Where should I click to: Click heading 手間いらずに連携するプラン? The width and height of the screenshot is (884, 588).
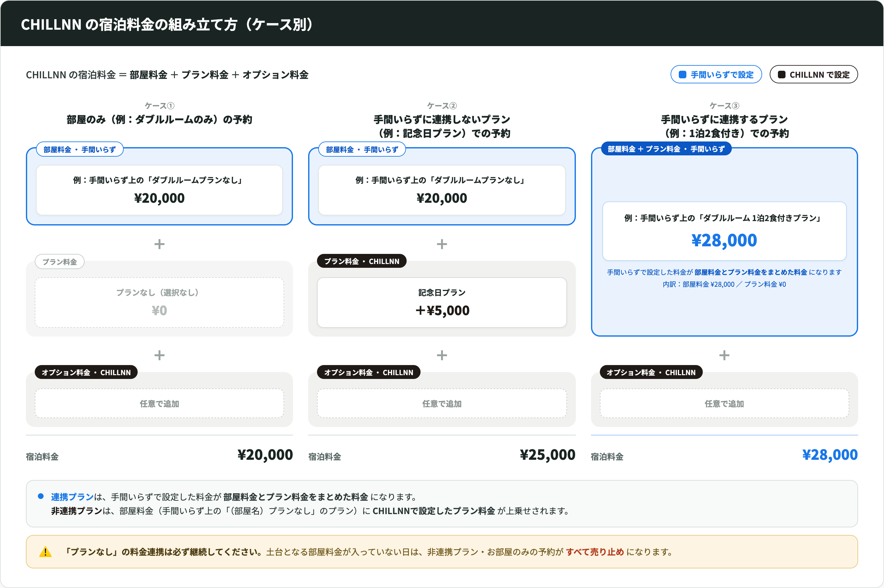click(x=724, y=120)
